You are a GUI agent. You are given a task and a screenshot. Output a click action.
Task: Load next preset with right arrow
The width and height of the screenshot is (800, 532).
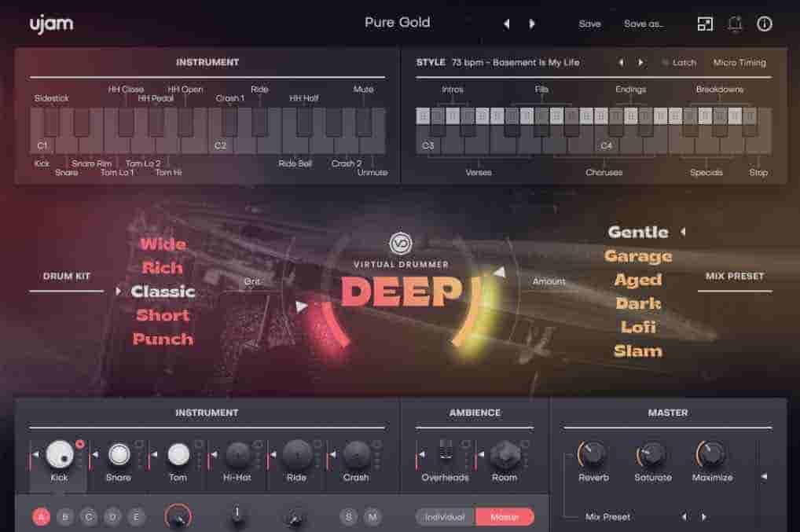coord(532,24)
